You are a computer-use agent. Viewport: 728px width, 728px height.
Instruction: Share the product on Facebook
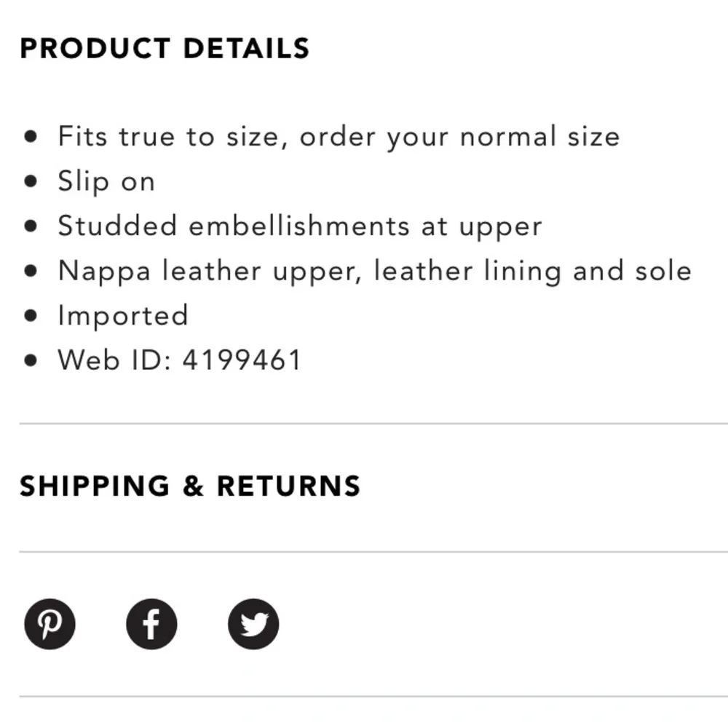(x=151, y=624)
